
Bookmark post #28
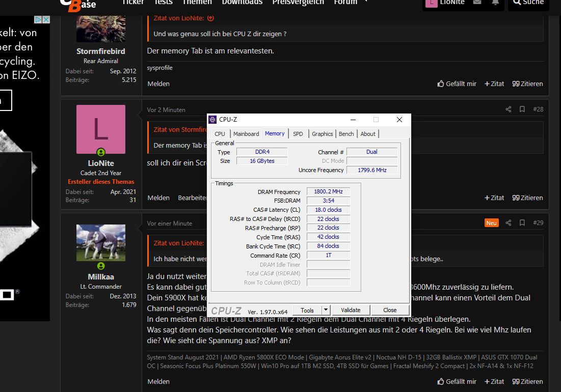tap(522, 109)
